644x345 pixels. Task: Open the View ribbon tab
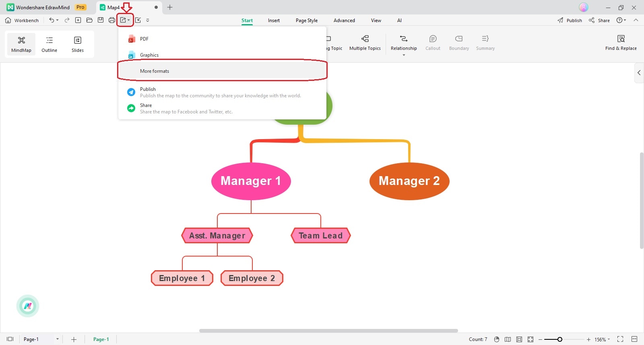(376, 21)
